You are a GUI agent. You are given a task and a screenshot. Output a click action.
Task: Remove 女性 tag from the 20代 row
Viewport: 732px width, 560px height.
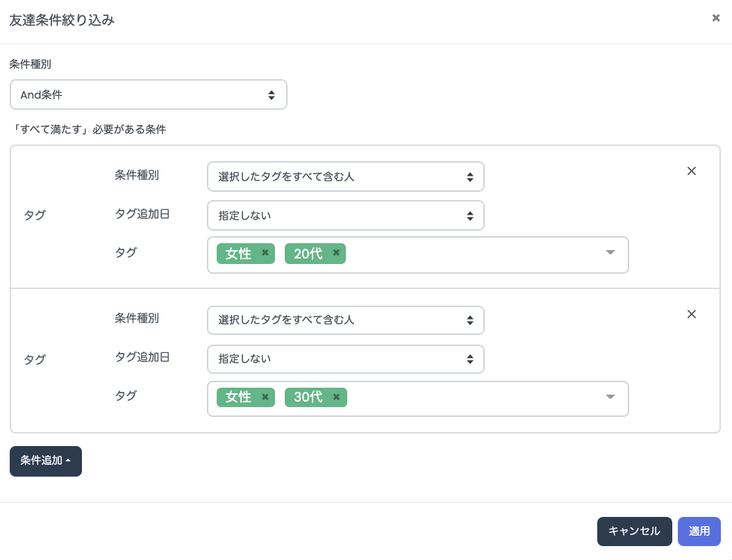click(x=265, y=253)
